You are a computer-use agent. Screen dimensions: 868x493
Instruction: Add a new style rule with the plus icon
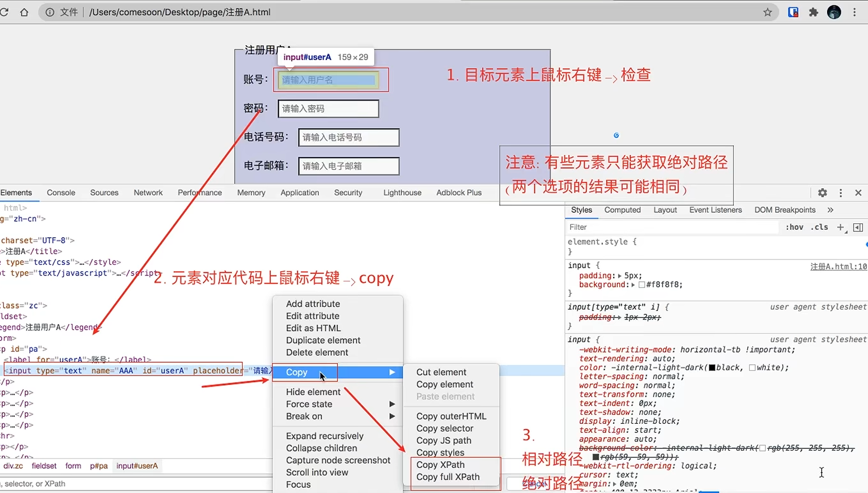tap(841, 227)
